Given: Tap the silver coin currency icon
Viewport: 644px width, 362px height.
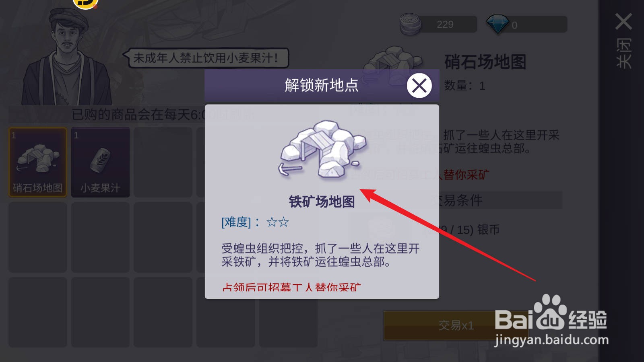Looking at the screenshot, I should point(410,24).
